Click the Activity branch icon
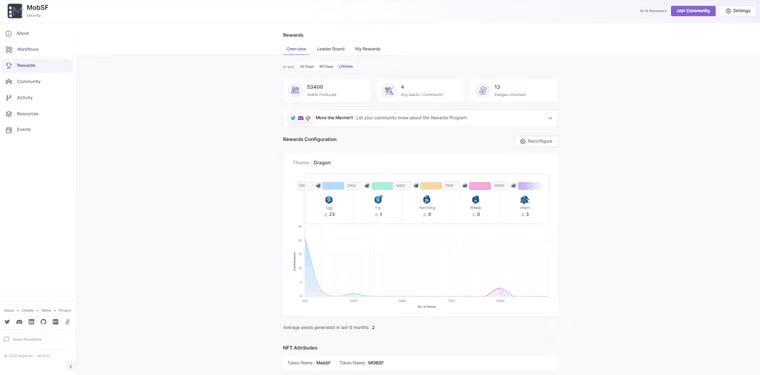The width and height of the screenshot is (760, 375). (x=9, y=97)
